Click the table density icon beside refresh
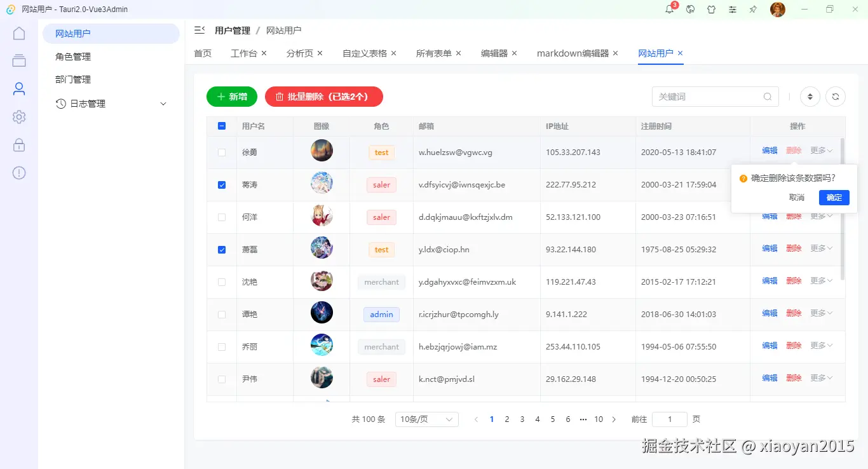 pyautogui.click(x=810, y=96)
